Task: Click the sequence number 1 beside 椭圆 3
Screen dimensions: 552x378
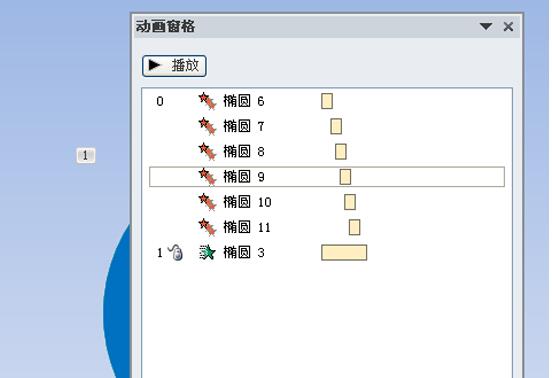Action: 160,253
